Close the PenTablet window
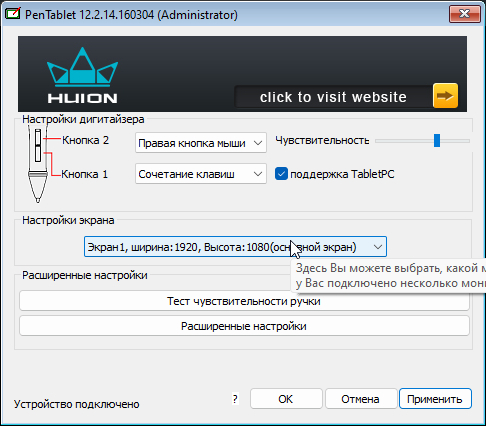 pyautogui.click(x=465, y=14)
